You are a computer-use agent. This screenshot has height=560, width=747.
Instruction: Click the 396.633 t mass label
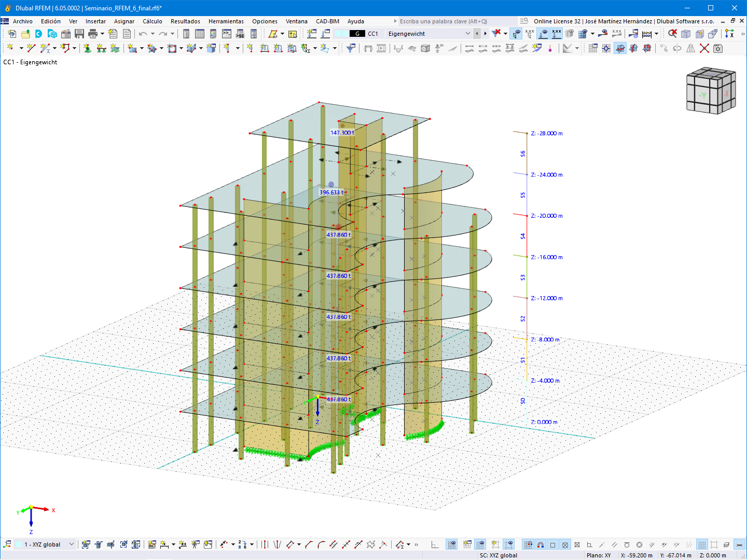331,192
